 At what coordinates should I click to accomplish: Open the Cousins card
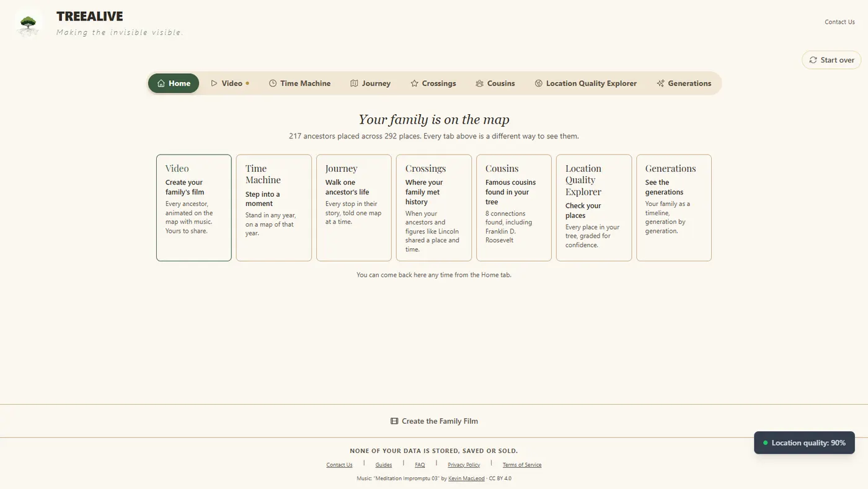pyautogui.click(x=514, y=208)
